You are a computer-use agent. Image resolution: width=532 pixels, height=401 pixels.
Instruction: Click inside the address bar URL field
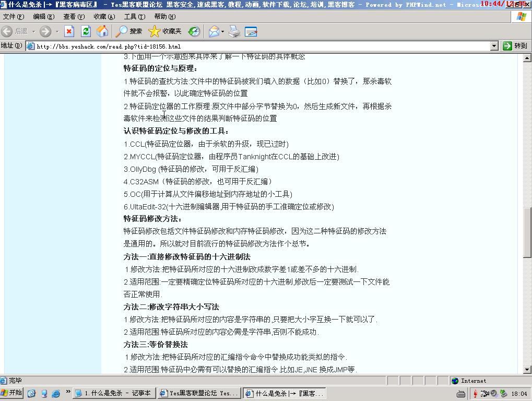point(261,46)
